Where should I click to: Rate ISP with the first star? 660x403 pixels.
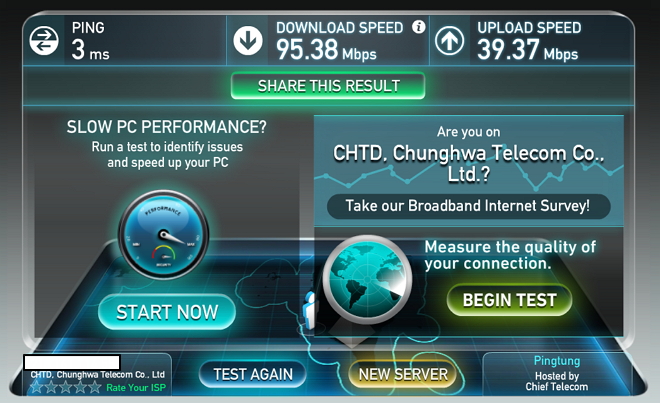click(36, 387)
